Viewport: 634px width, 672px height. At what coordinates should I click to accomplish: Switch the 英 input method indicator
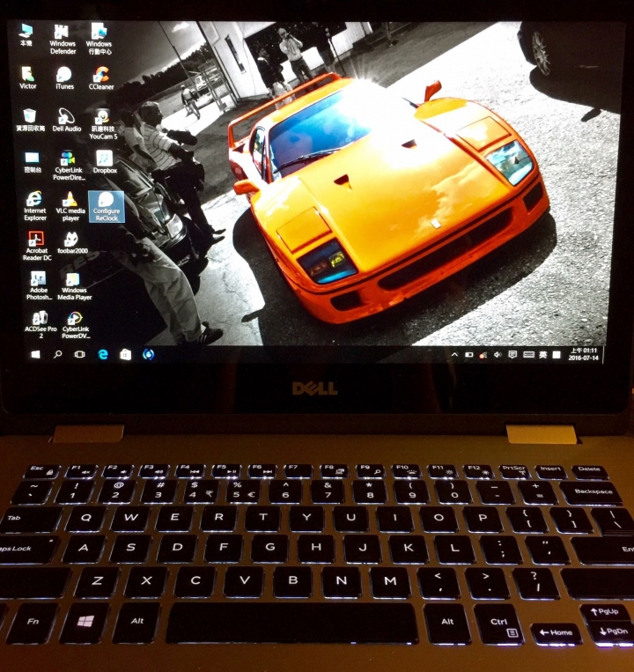(x=543, y=355)
